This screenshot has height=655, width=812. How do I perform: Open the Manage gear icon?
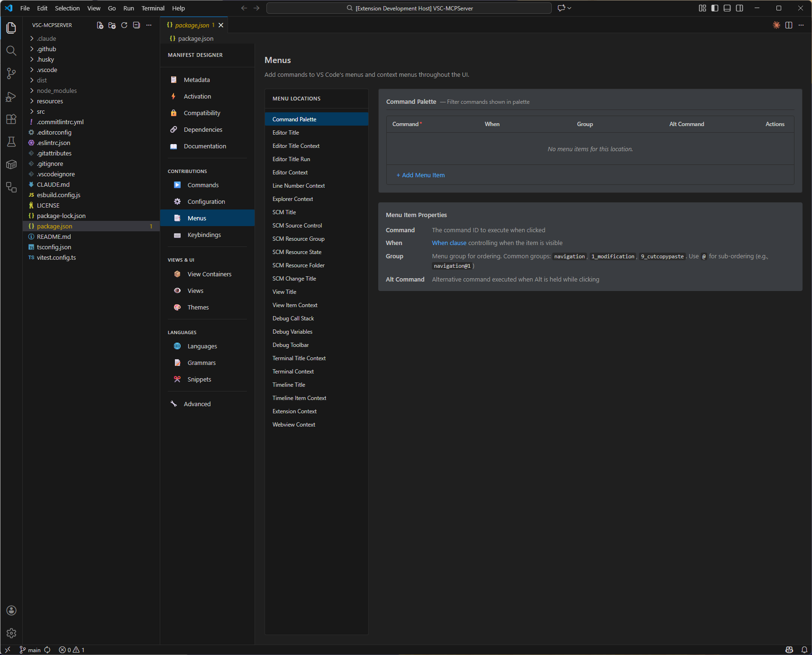tap(11, 633)
